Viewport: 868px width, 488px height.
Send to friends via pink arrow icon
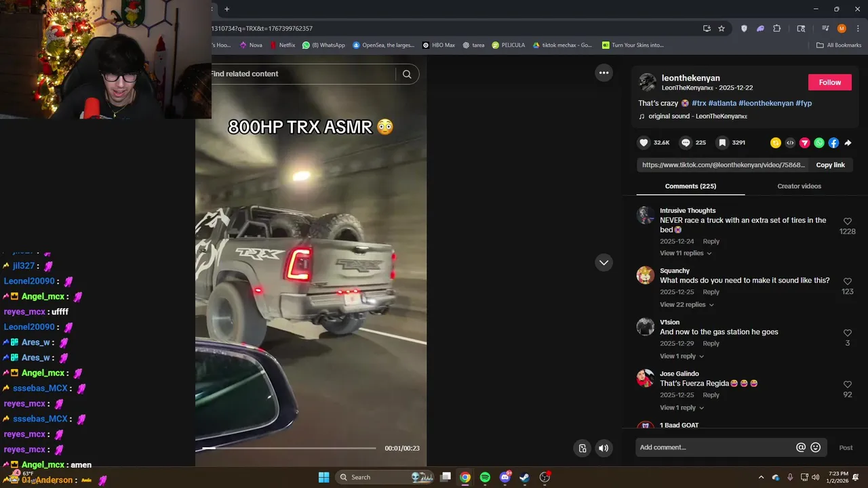coord(804,142)
